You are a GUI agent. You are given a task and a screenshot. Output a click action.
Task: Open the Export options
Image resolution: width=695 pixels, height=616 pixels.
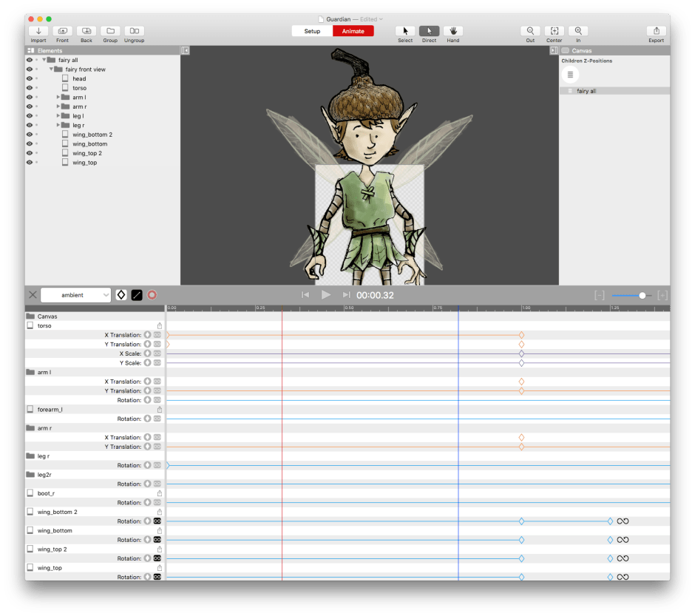pos(656,31)
